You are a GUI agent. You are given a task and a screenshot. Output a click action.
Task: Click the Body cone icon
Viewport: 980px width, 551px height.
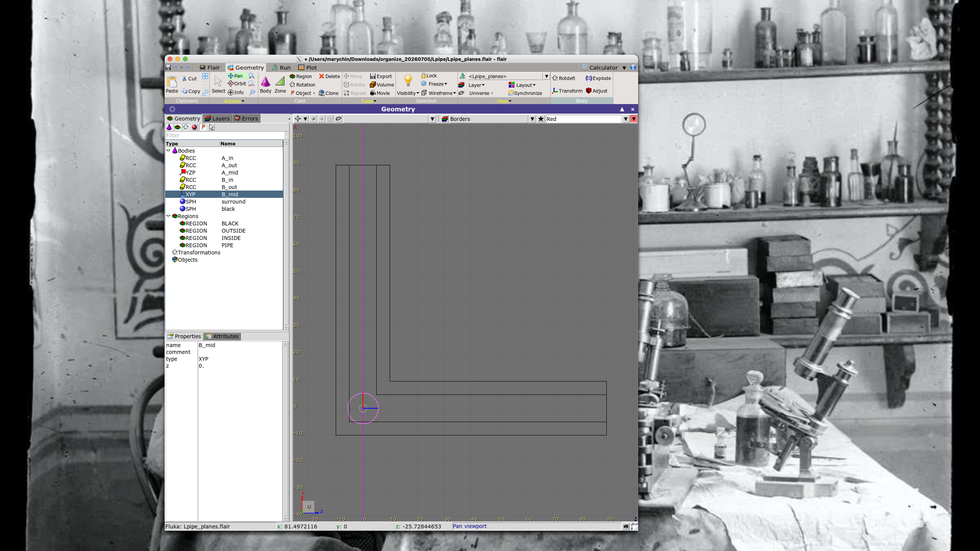pos(265,81)
